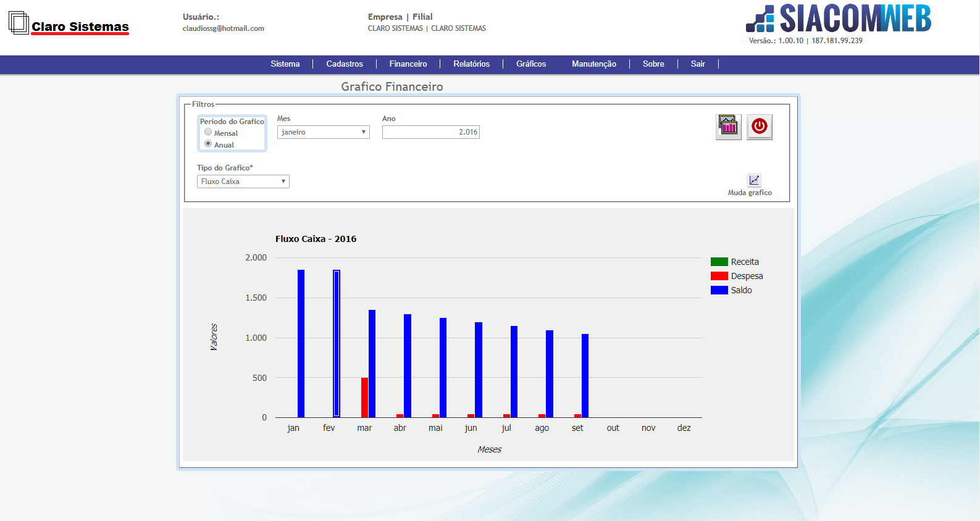Click the Muda grafico label

(x=750, y=193)
